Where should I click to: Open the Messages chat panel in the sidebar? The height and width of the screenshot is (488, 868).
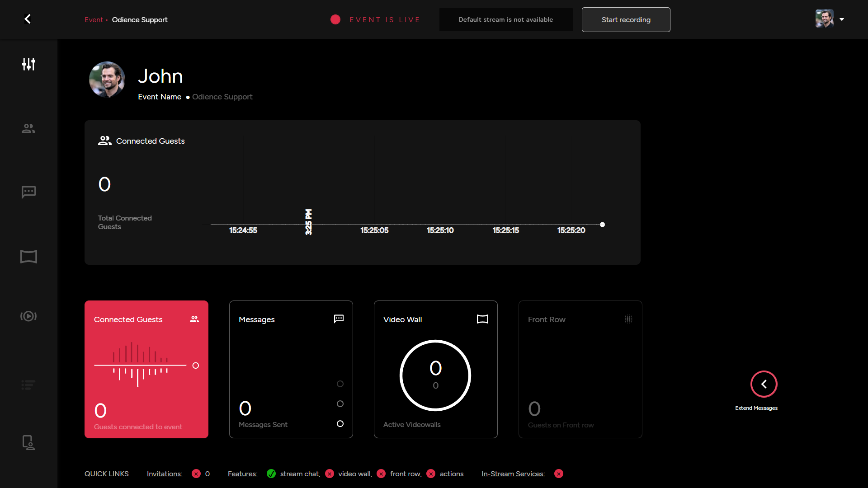click(x=28, y=192)
